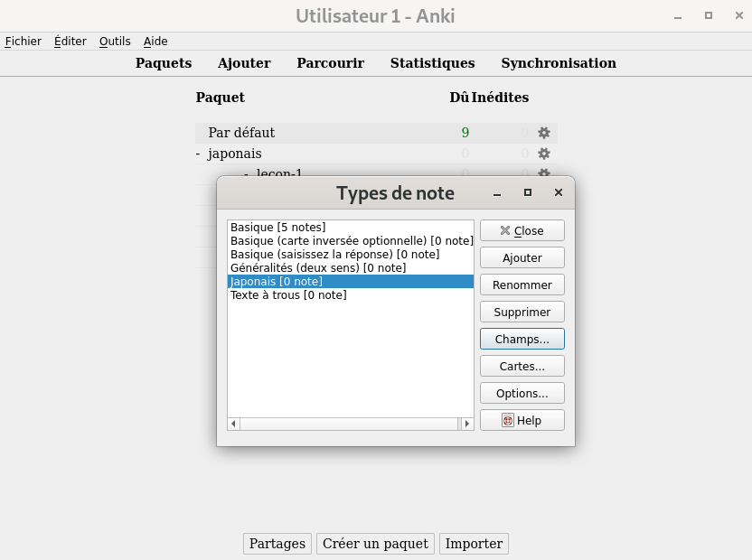This screenshot has height=560, width=752.
Task: Rename note type with Renommer button
Action: pos(522,285)
